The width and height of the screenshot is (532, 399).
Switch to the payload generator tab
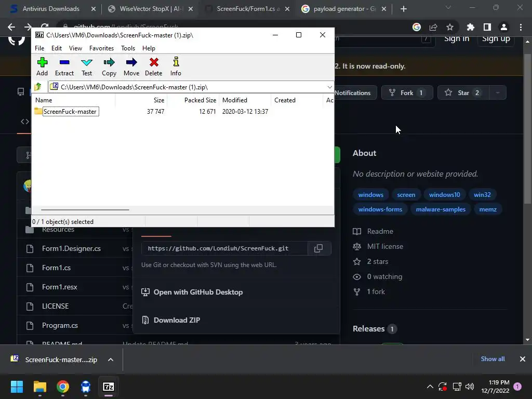(344, 9)
